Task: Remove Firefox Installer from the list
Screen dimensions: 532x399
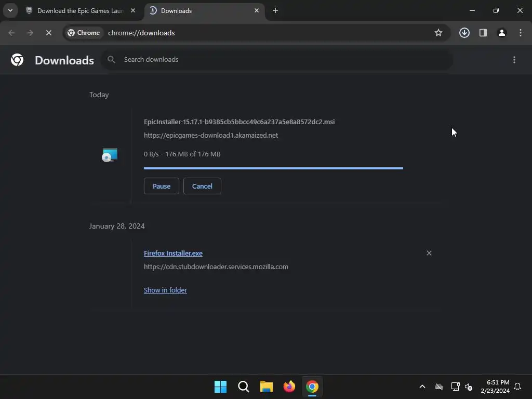Action: point(429,253)
